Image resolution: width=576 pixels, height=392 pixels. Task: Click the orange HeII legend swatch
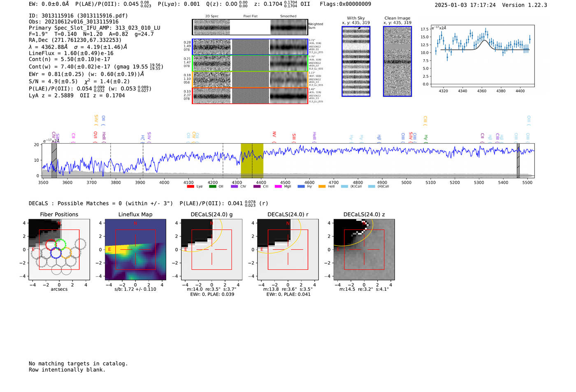(322, 187)
